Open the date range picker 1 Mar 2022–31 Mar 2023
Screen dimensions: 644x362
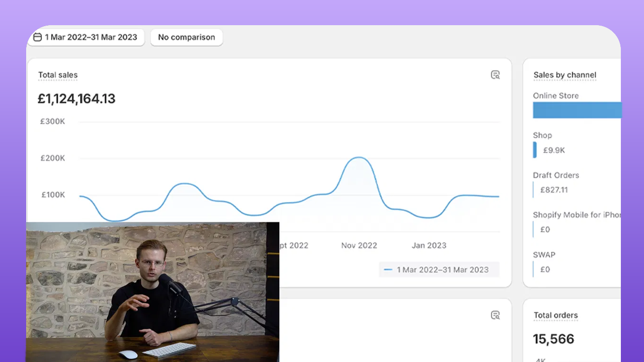(x=86, y=37)
